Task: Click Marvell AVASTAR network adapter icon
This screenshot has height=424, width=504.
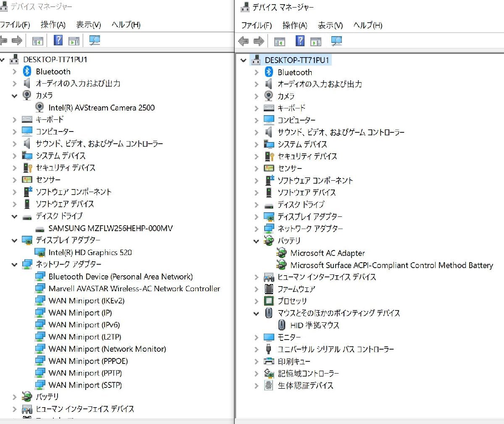Action: coord(40,289)
